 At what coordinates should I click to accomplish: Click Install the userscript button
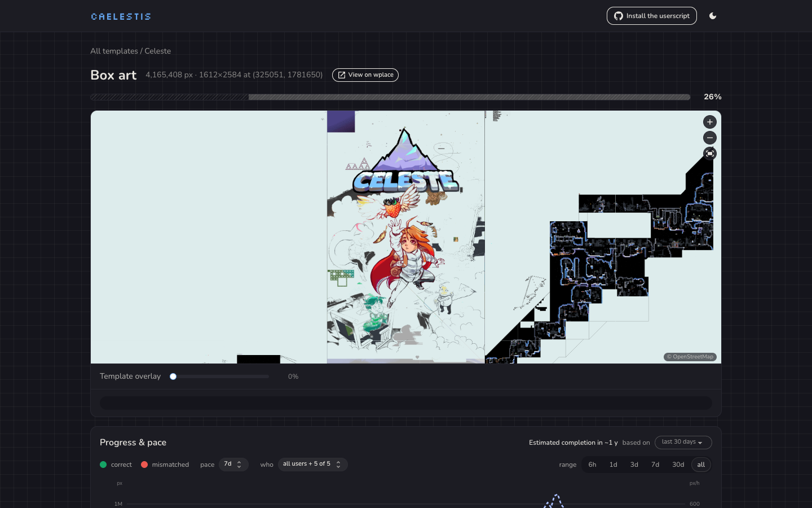click(x=651, y=16)
